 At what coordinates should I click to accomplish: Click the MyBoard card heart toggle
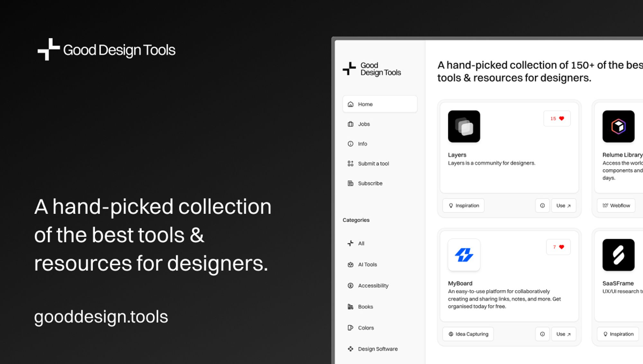coord(561,247)
